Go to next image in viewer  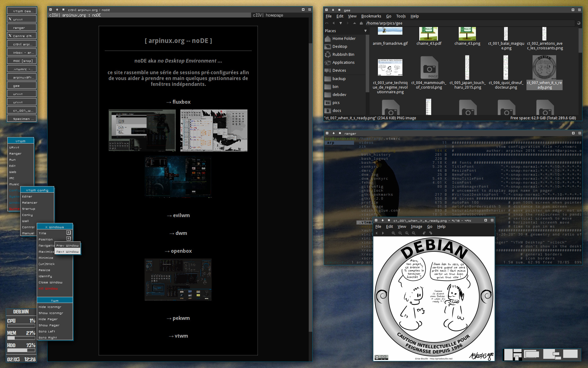[x=383, y=233]
